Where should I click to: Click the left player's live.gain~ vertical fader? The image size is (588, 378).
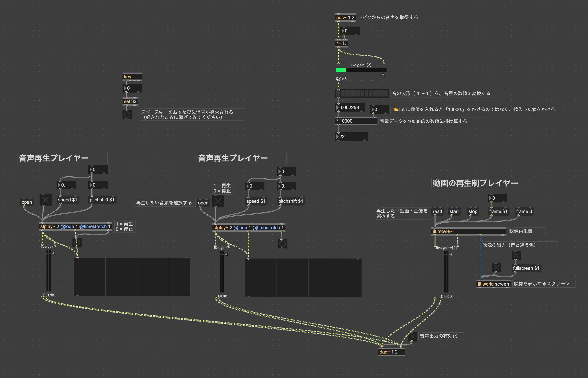(x=49, y=271)
